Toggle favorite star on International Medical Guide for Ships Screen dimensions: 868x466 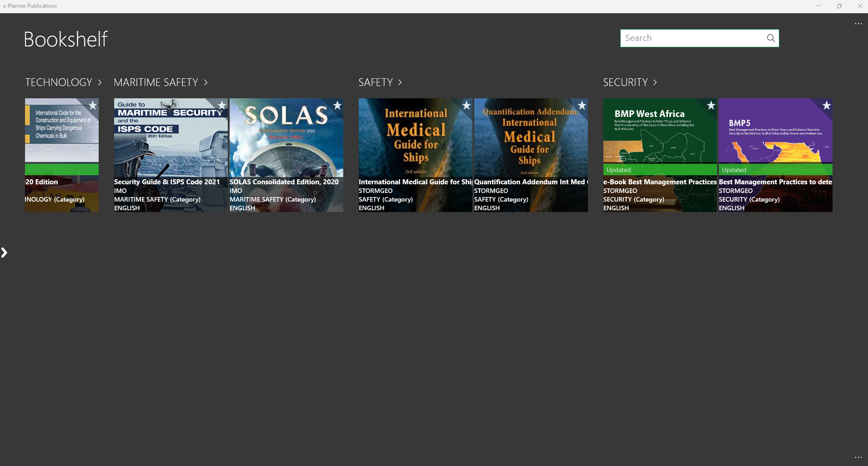pos(467,106)
